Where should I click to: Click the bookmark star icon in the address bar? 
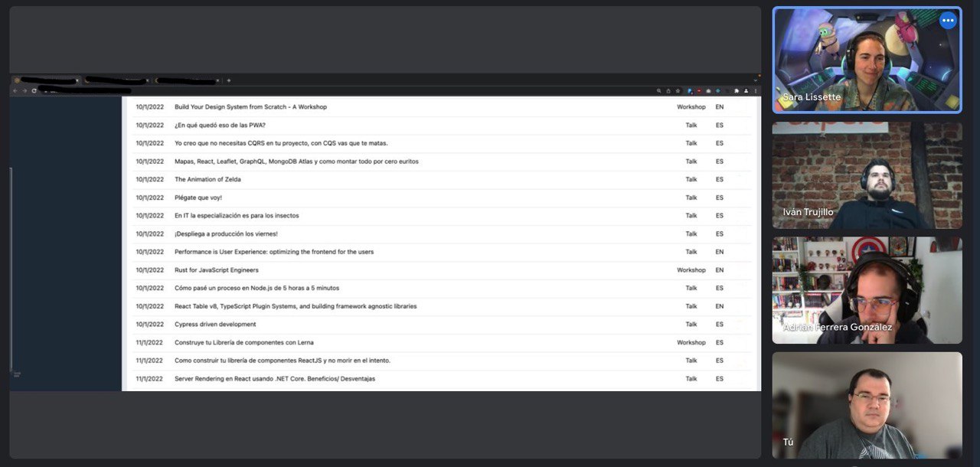(x=678, y=90)
